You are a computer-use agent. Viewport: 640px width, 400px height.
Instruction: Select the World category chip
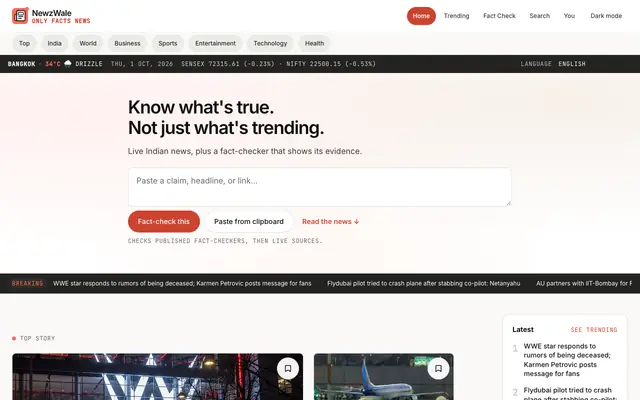[88, 43]
